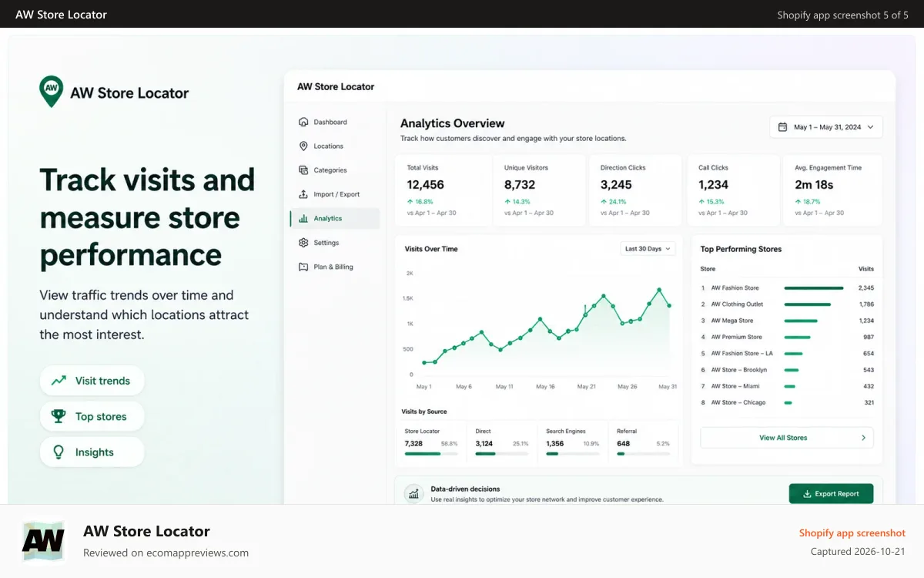
Task: Click the Locations pin icon
Action: click(303, 146)
